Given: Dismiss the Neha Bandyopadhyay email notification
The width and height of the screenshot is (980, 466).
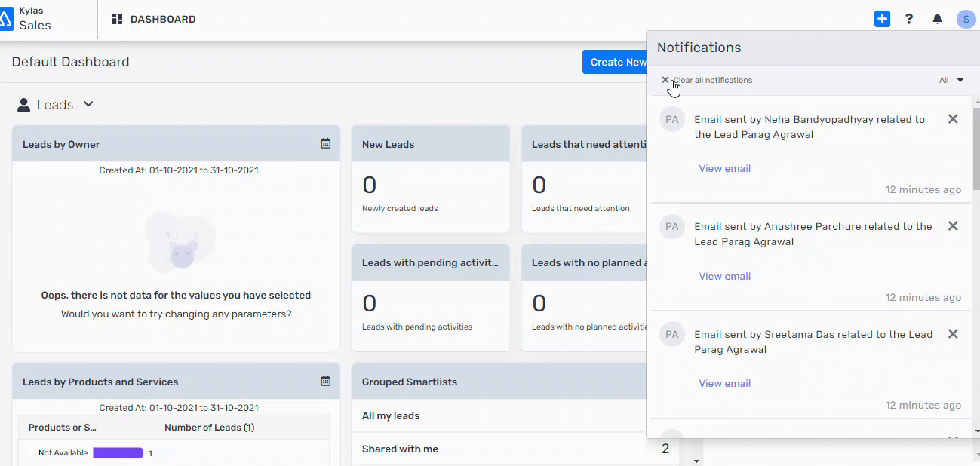Looking at the screenshot, I should 953,119.
